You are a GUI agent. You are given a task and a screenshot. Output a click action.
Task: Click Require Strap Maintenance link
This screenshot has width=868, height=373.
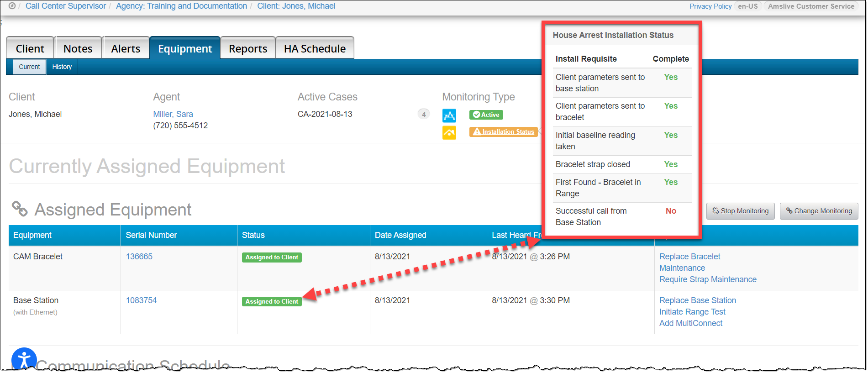[x=707, y=279]
